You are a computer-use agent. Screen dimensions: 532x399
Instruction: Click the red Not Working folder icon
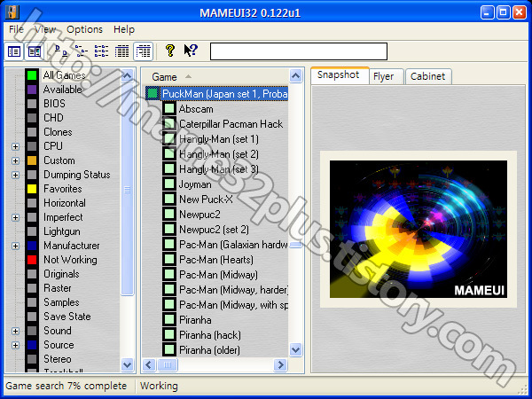tap(32, 260)
